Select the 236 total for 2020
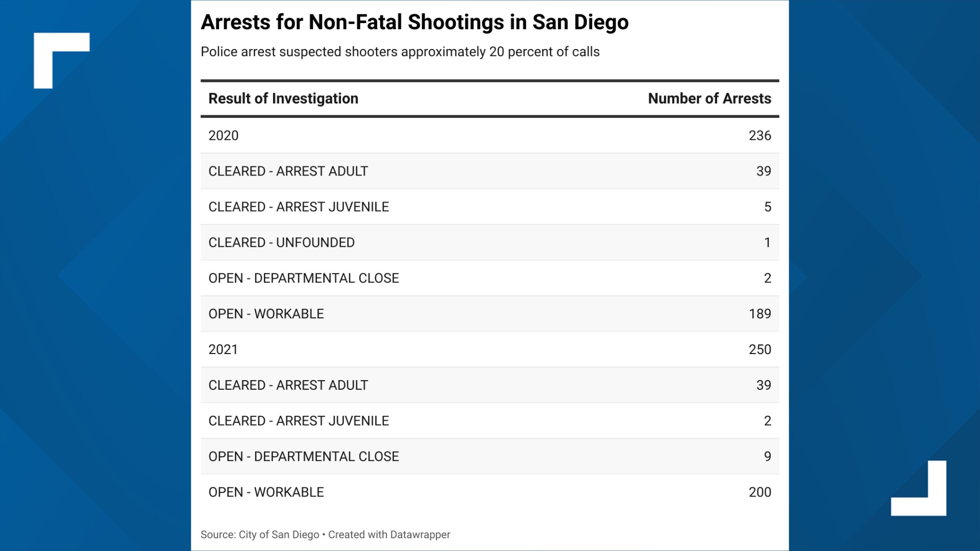Viewport: 980px width, 551px height. point(760,136)
